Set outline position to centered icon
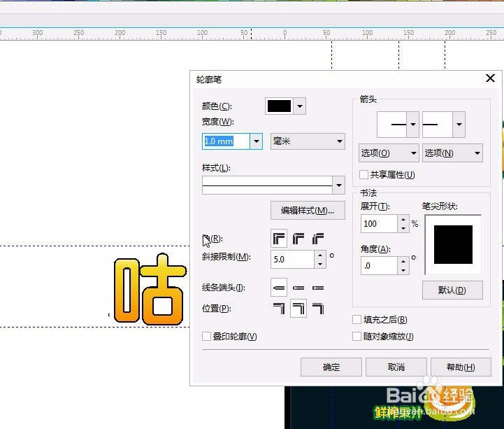The image size is (504, 429). 298,309
